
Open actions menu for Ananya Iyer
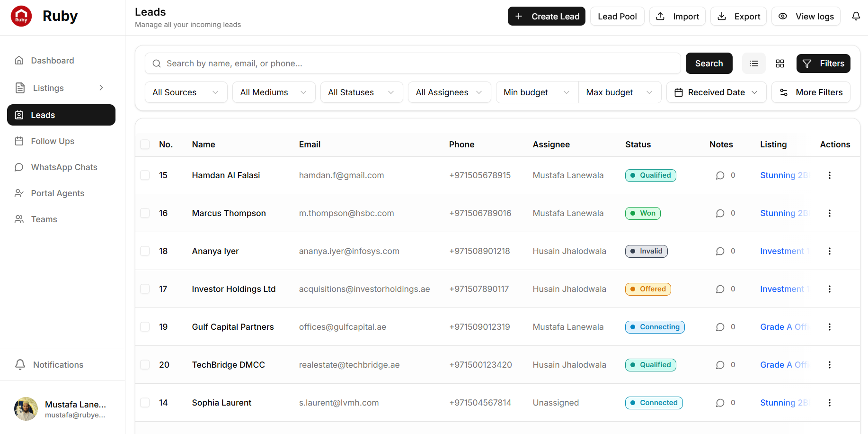830,251
